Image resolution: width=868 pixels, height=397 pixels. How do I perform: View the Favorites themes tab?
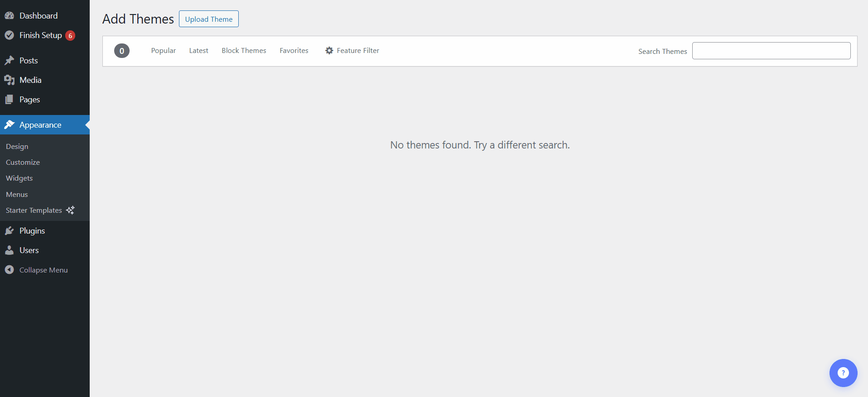click(x=294, y=51)
